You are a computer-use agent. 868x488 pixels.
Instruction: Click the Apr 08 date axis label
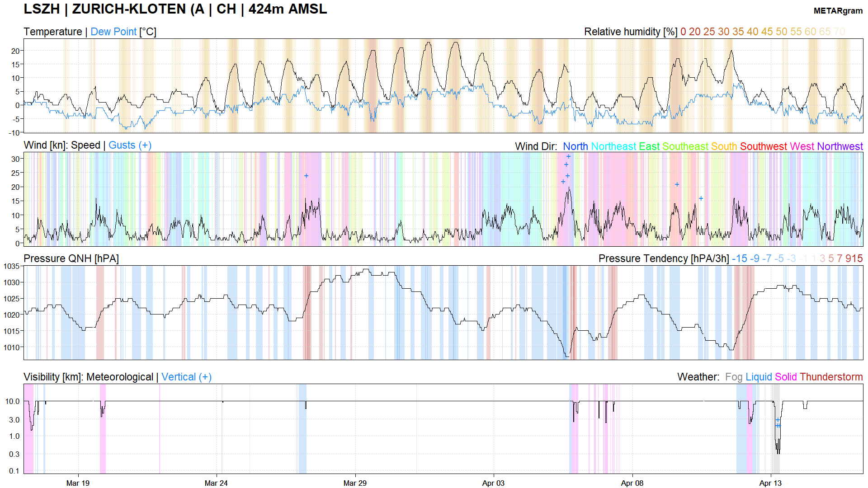pos(632,483)
